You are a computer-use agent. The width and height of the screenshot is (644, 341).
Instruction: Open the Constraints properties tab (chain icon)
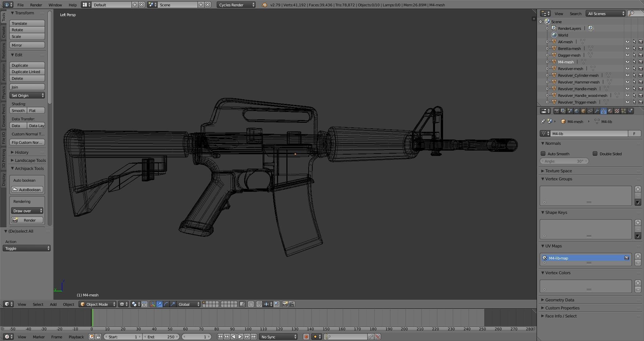click(x=590, y=111)
